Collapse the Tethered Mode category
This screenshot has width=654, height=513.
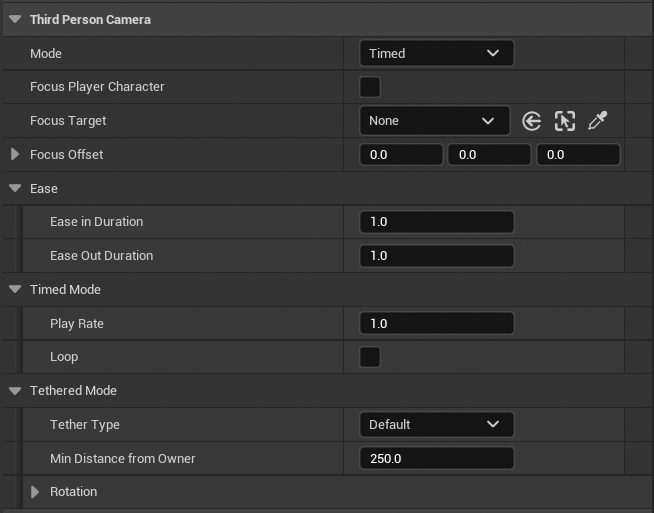click(15, 391)
